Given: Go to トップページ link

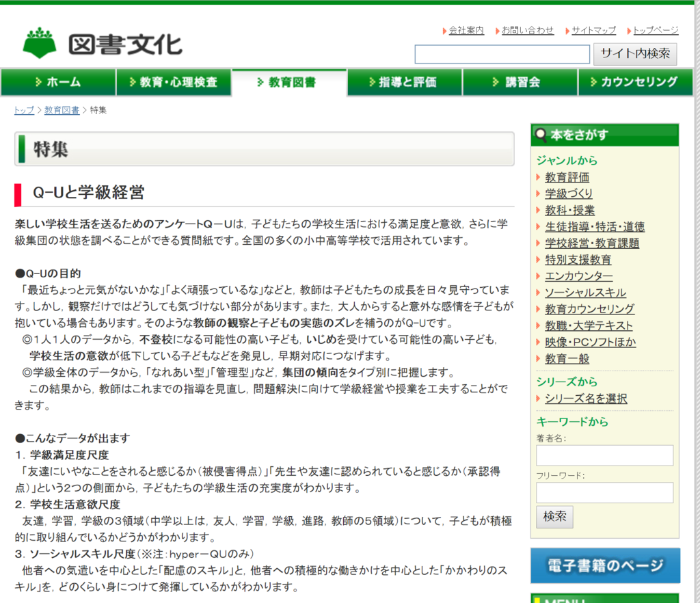Looking at the screenshot, I should (656, 30).
